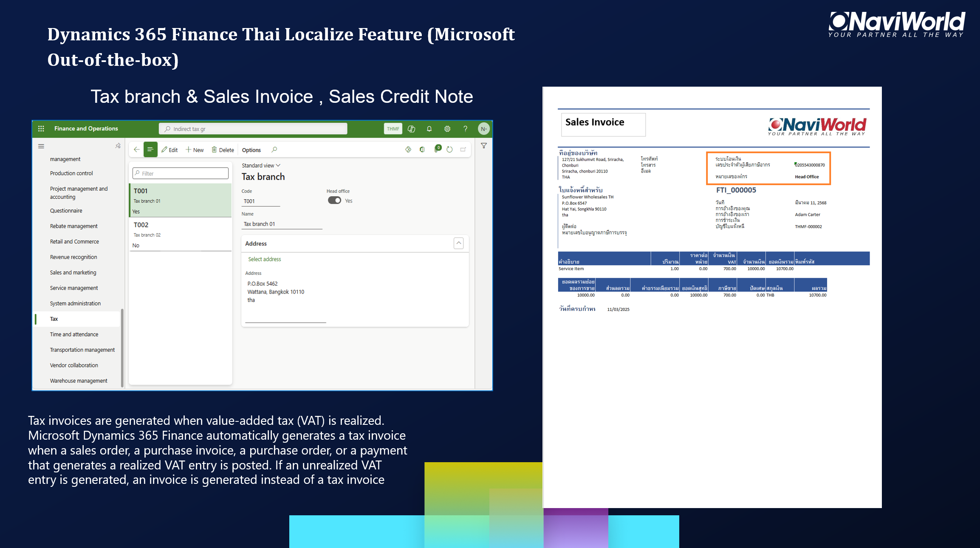Select the T002 tax branch record
This screenshot has width=980, height=548.
[181, 234]
